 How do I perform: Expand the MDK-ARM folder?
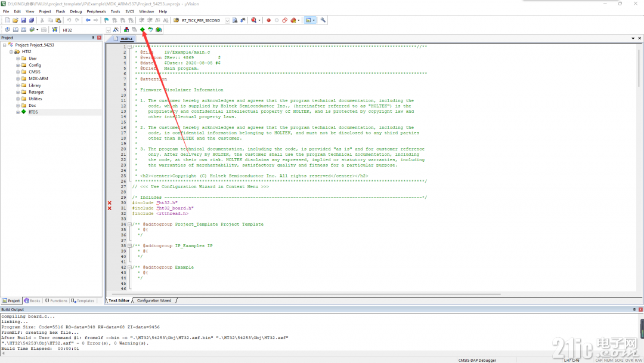(x=18, y=79)
